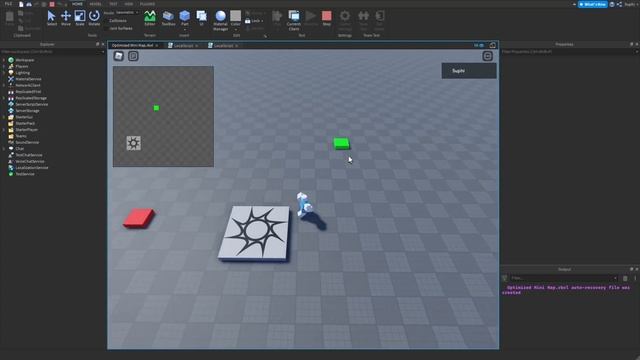Click the Output filter input field
The width and height of the screenshot is (640, 360).
point(563,278)
